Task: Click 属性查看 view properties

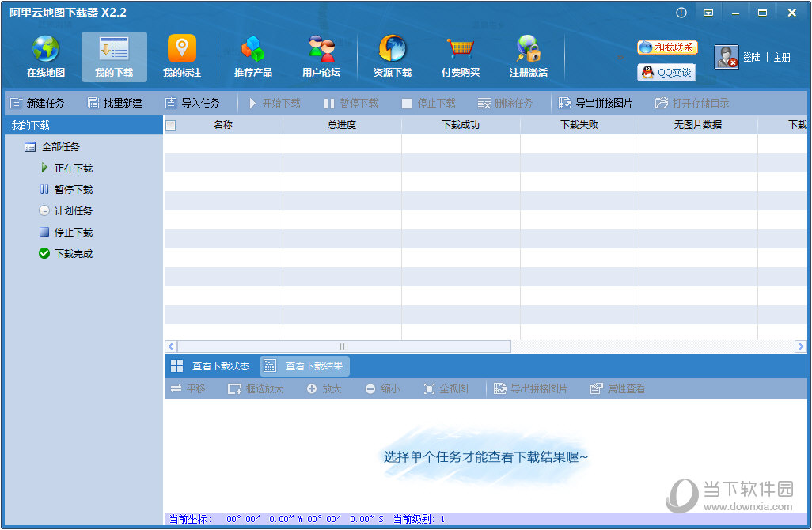Action: (618, 388)
